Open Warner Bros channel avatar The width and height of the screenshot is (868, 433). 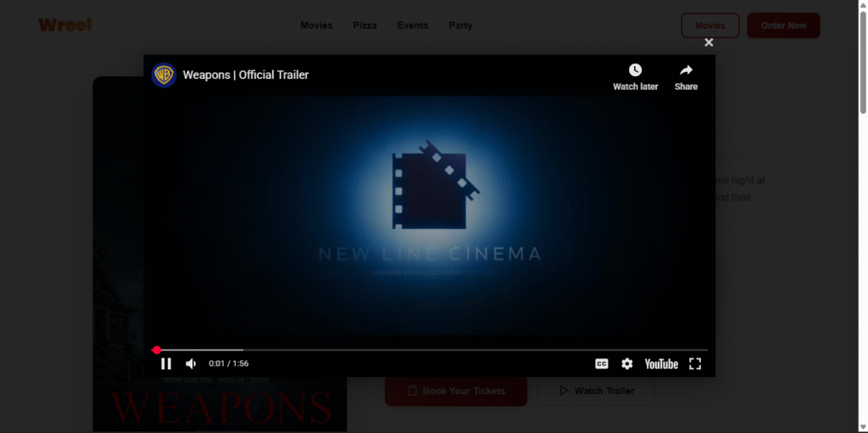click(164, 75)
